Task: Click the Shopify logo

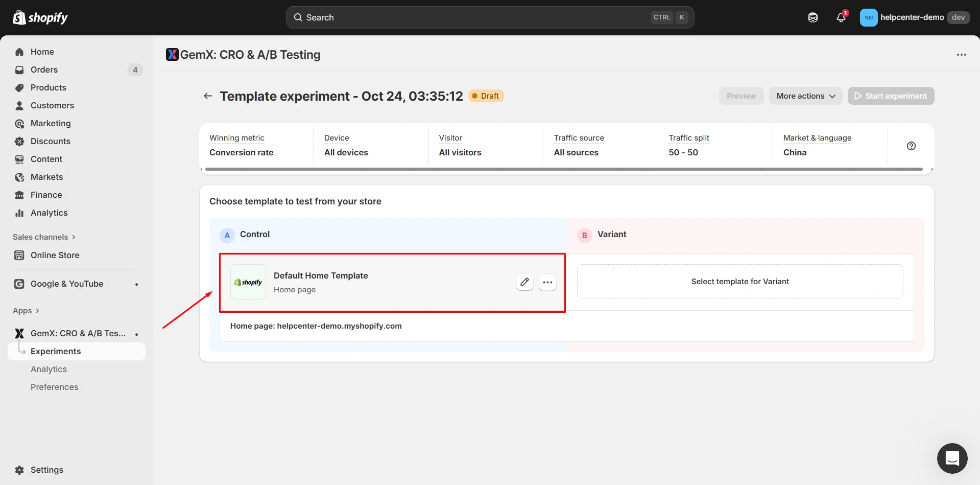Action: [x=40, y=17]
